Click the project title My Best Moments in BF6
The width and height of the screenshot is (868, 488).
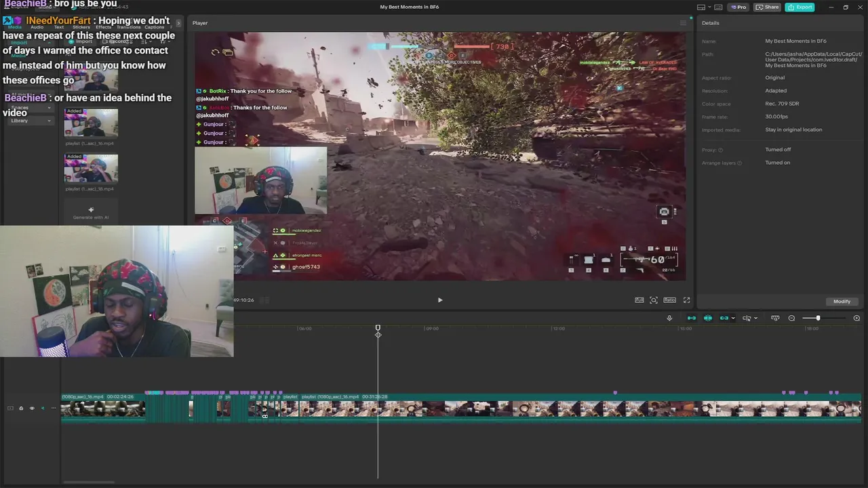tap(409, 7)
